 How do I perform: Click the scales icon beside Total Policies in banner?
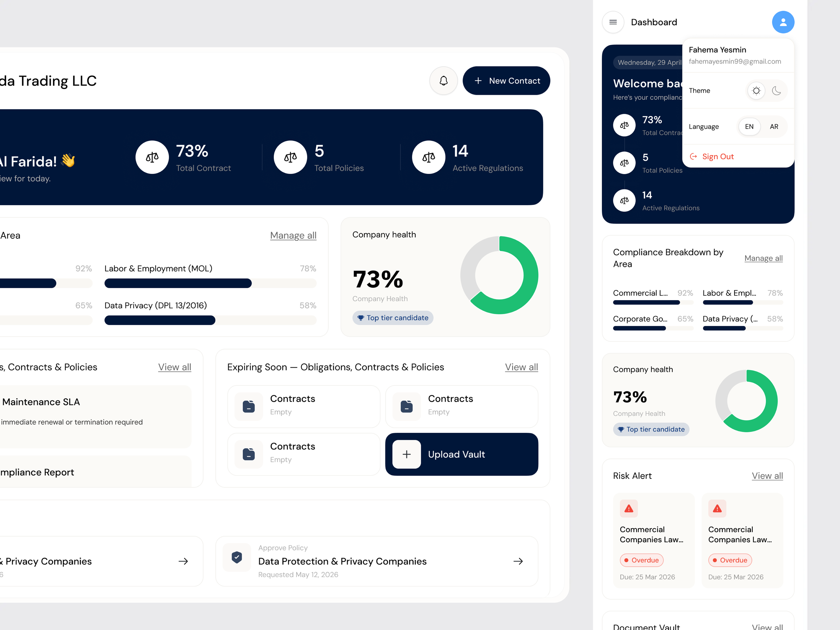coord(290,157)
